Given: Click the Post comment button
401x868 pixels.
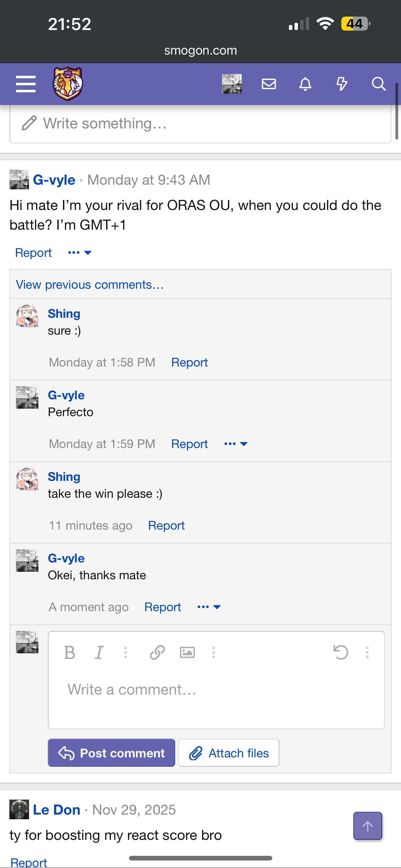Looking at the screenshot, I should tap(111, 753).
